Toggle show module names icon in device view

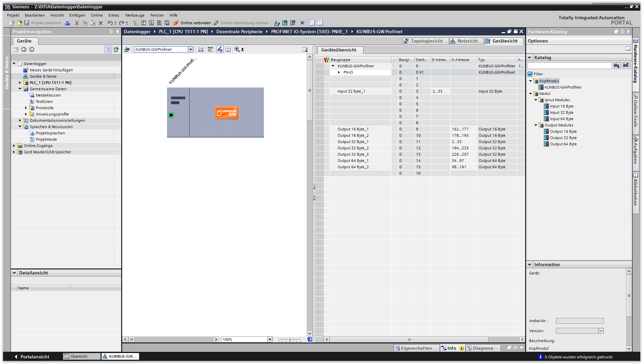210,49
